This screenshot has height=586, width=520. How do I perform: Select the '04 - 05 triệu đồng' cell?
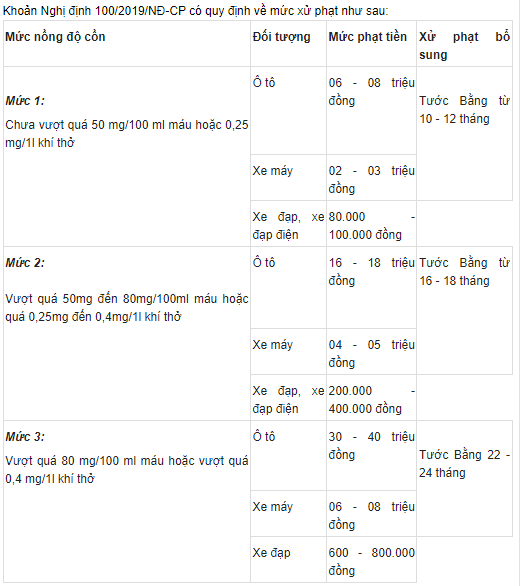tap(372, 352)
